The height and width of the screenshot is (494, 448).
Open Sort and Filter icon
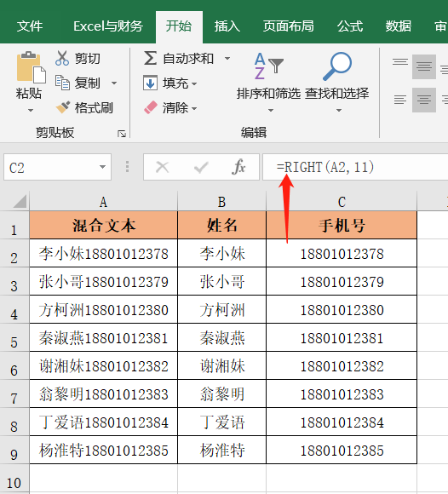[x=268, y=66]
